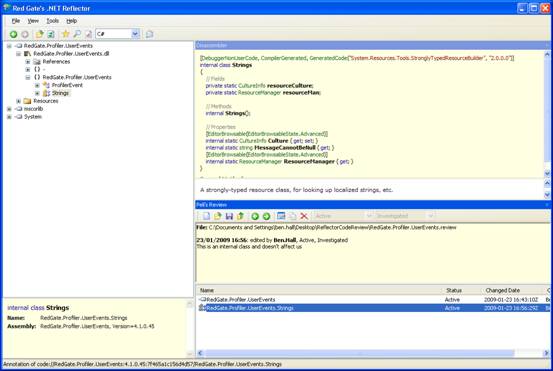Open the C# language dropdown
The image size is (553, 371).
coord(135,34)
